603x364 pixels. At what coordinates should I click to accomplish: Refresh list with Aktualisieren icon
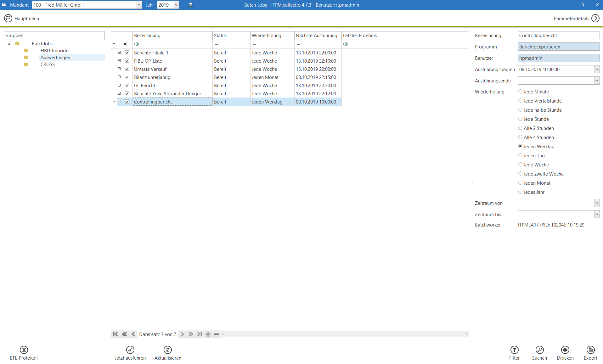click(x=168, y=350)
